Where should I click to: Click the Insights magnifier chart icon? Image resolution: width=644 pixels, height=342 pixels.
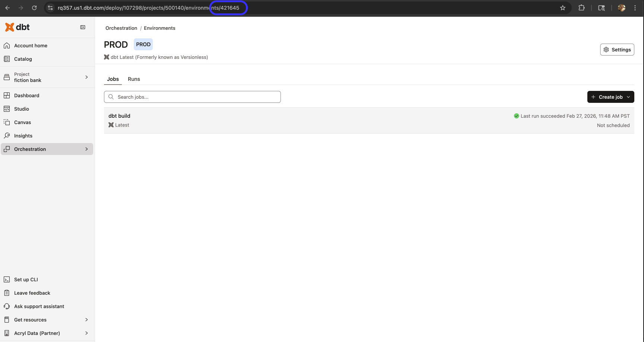point(7,136)
